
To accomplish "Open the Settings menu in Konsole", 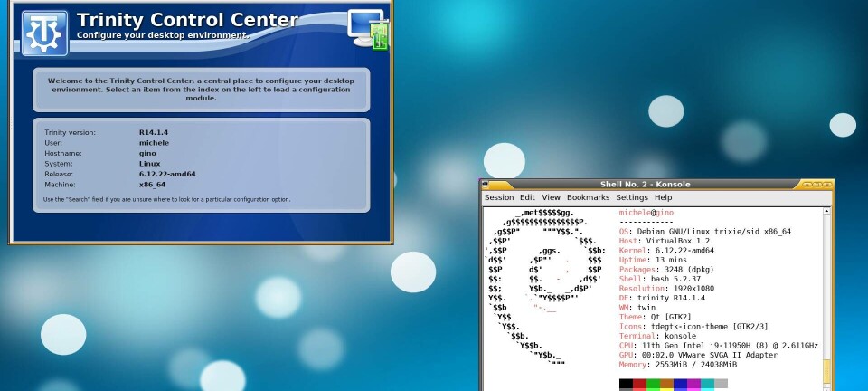I will pos(632,197).
